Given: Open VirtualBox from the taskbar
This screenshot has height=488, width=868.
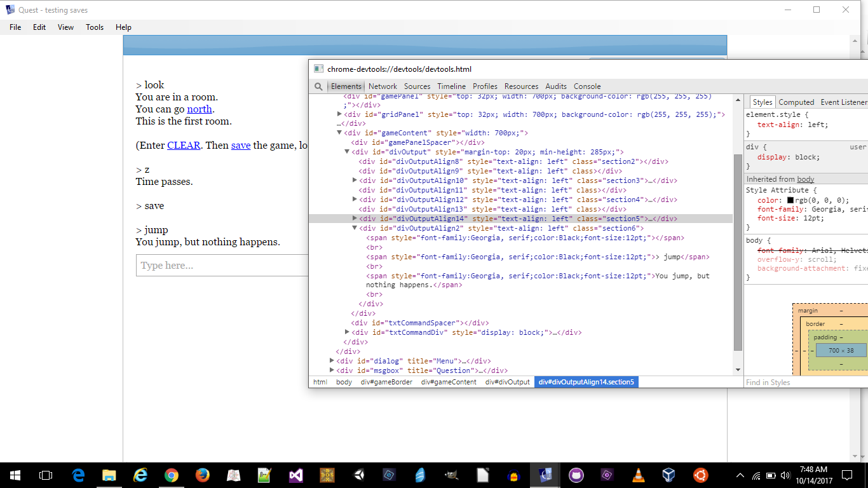Looking at the screenshot, I should [x=668, y=475].
